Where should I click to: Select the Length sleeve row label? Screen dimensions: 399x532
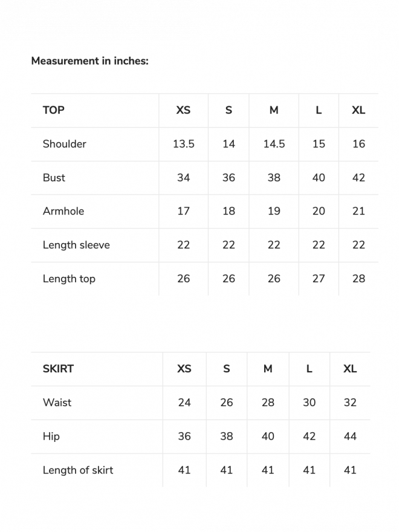pyautogui.click(x=76, y=245)
